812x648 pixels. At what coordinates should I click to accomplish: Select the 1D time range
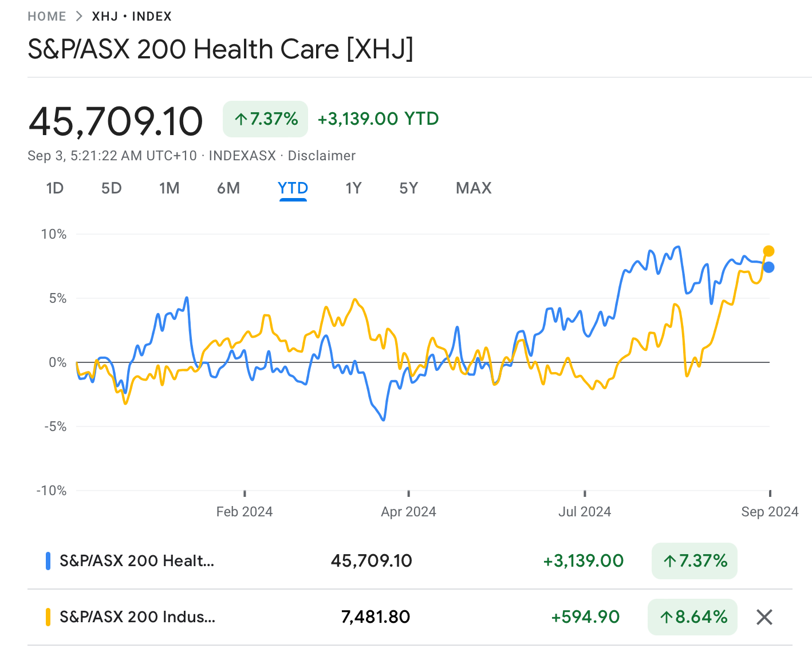[x=54, y=188]
